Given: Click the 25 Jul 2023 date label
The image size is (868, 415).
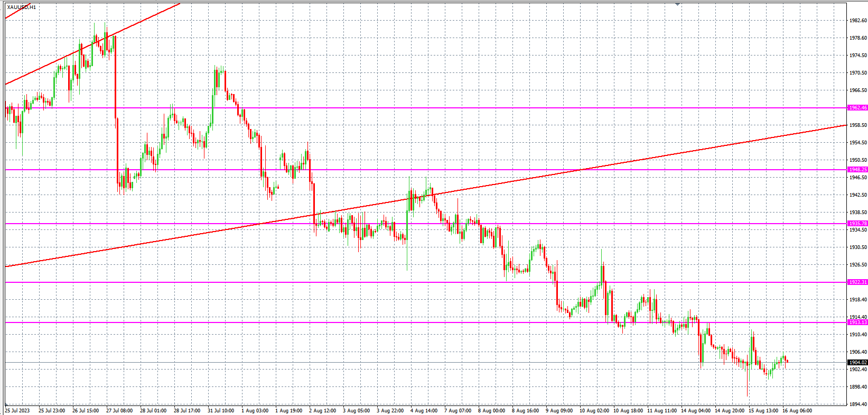Looking at the screenshot, I should coord(17,411).
